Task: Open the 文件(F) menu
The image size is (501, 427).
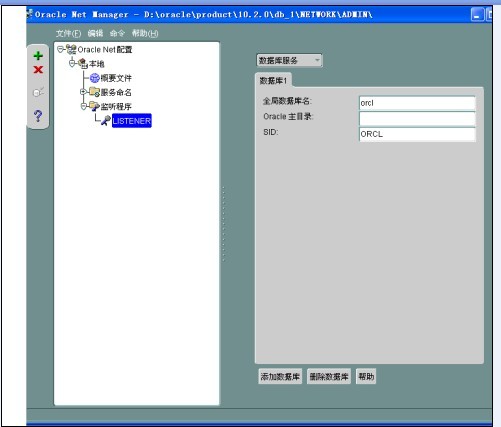Action: click(x=68, y=33)
